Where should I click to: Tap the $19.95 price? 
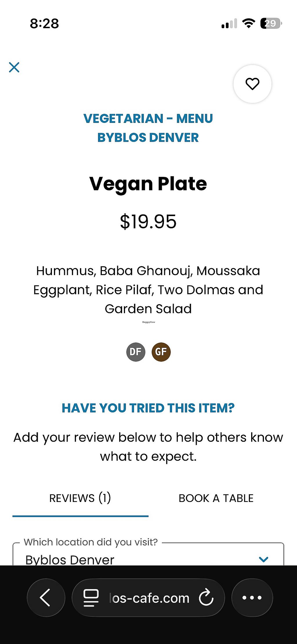[x=148, y=222]
